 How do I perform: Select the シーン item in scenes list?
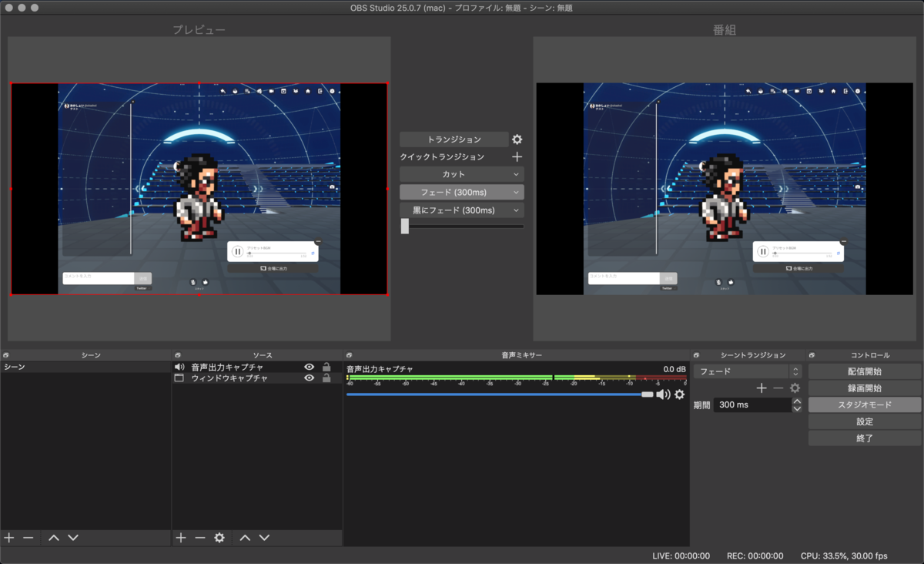85,368
